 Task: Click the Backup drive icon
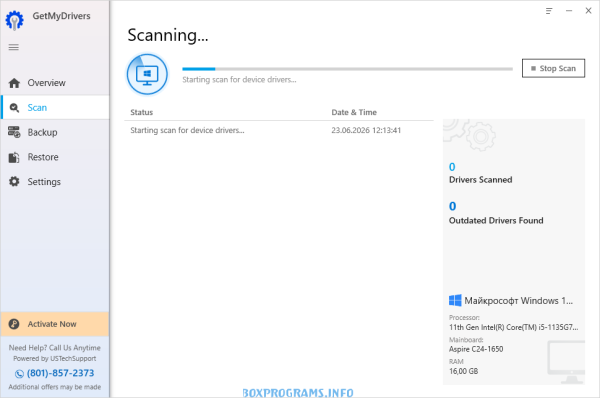click(x=14, y=132)
